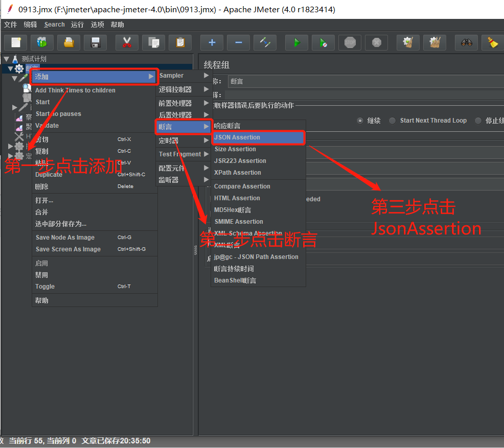
Task: Select the 继续 radio button
Action: point(360,121)
